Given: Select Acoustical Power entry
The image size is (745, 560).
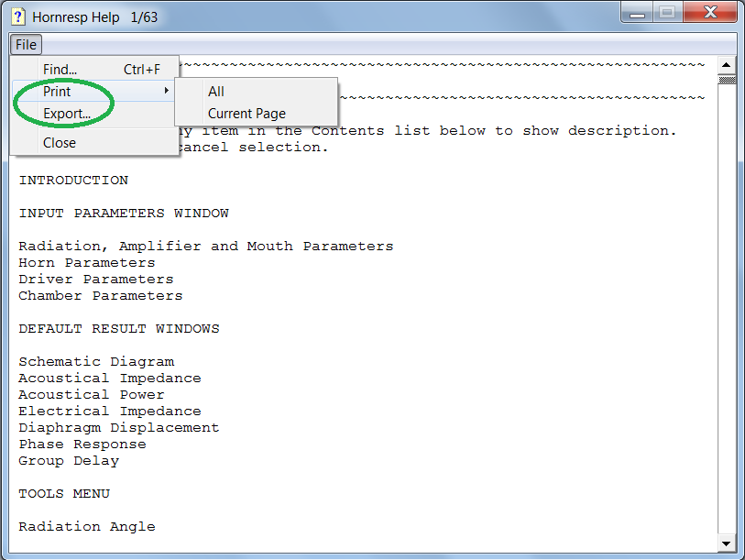Looking at the screenshot, I should click(92, 395).
